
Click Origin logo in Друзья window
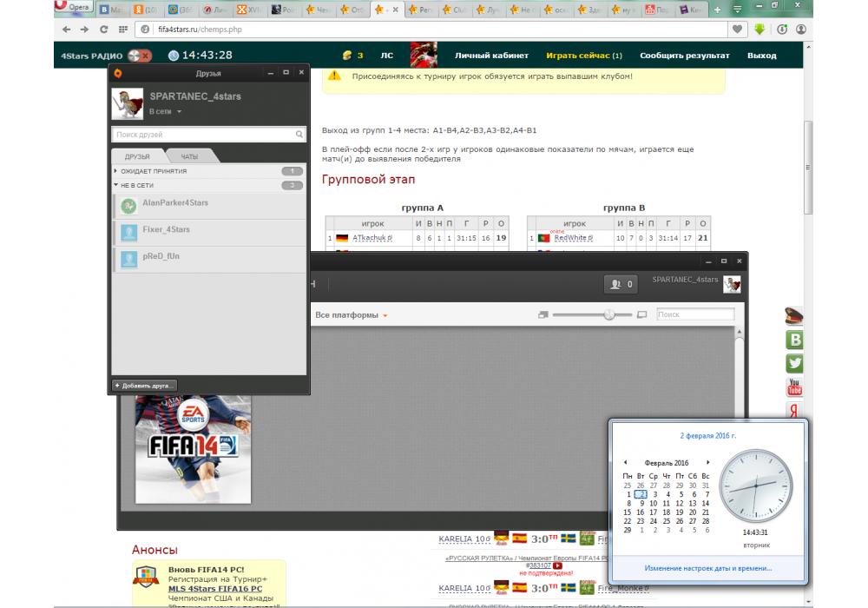[x=118, y=73]
